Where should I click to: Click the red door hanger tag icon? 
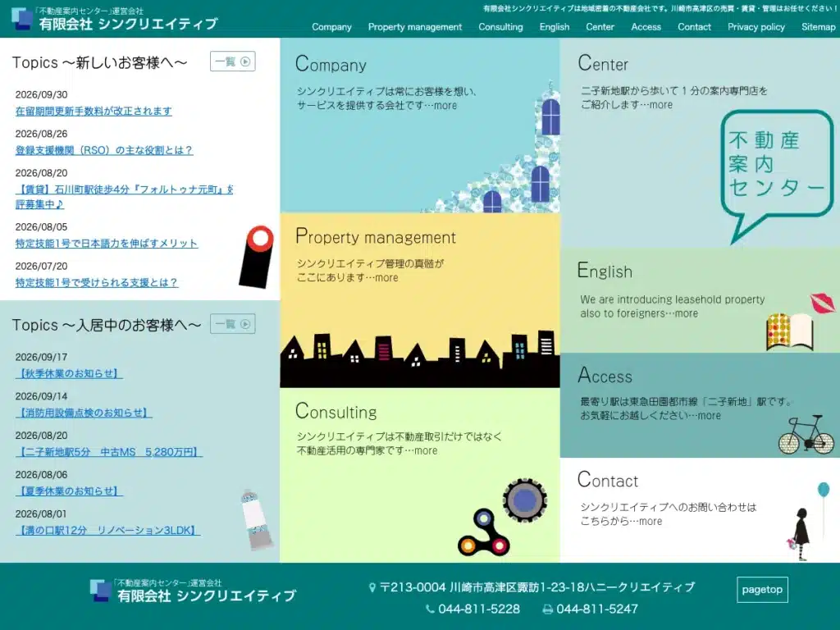[256, 257]
